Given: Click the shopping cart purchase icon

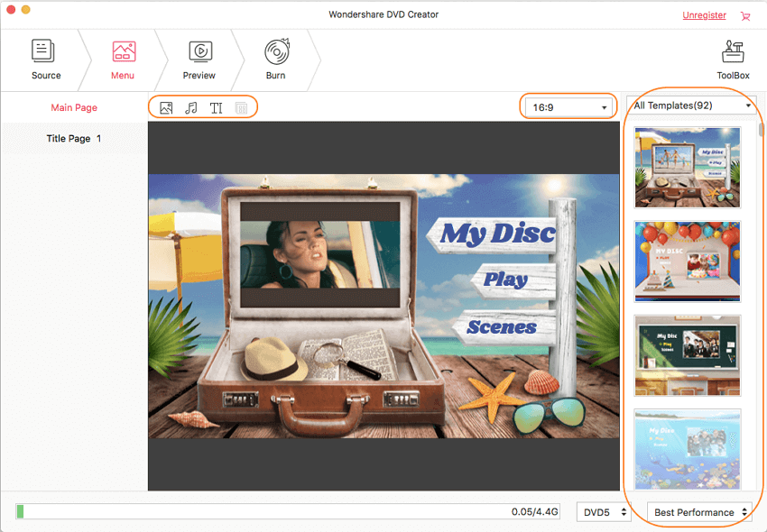Looking at the screenshot, I should (744, 16).
